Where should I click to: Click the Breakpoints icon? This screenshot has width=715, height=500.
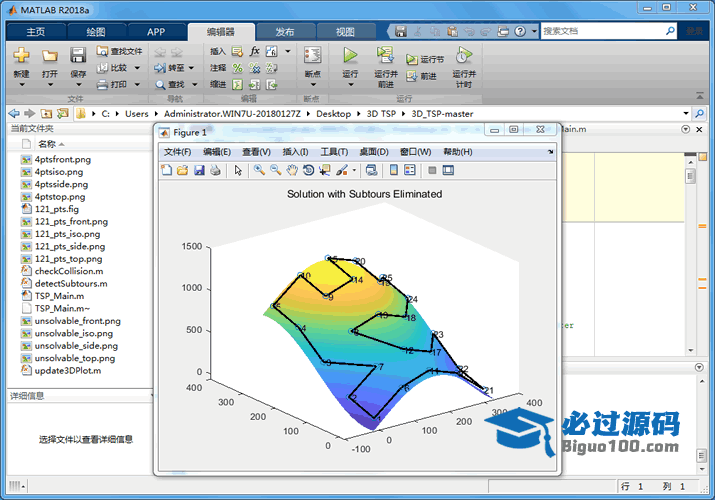pos(312,55)
